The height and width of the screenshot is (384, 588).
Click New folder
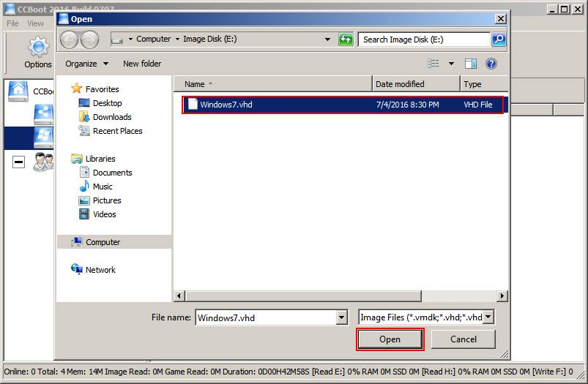point(142,64)
